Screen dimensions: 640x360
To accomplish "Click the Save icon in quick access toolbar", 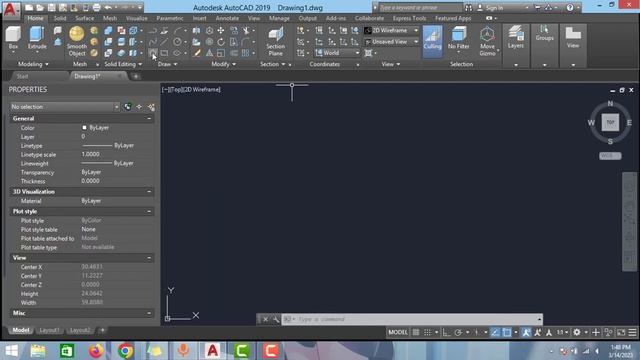I will click(51, 7).
